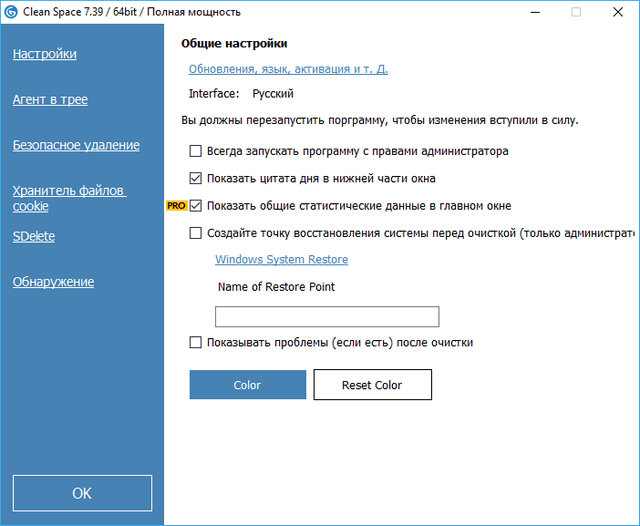Select Хранитель файлов cookie sidebar item
Screen dimensions: 640x526
(x=69, y=198)
